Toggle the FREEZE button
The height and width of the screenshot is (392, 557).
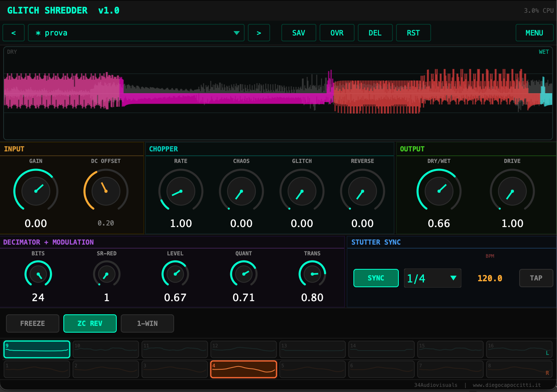pos(33,323)
